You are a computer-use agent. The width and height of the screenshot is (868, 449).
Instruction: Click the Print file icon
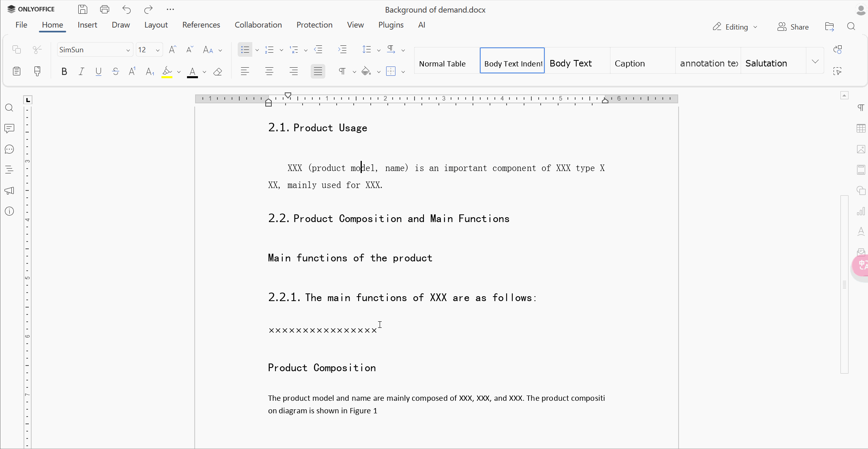(x=105, y=9)
